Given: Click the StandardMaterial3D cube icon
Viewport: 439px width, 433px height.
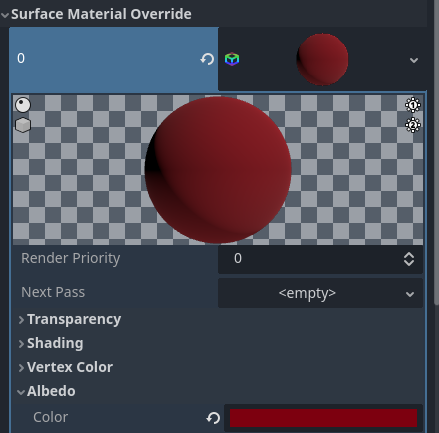Looking at the screenshot, I should [232, 59].
